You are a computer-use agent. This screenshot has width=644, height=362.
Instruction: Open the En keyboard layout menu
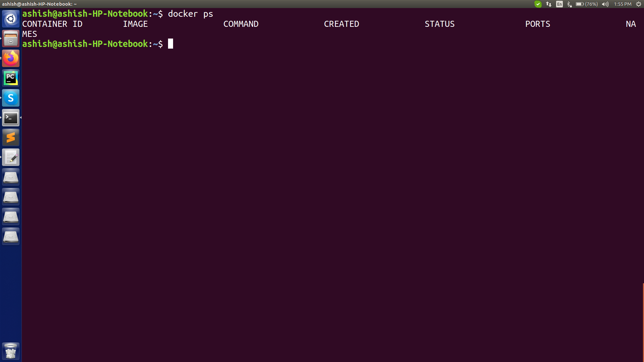pyautogui.click(x=559, y=4)
